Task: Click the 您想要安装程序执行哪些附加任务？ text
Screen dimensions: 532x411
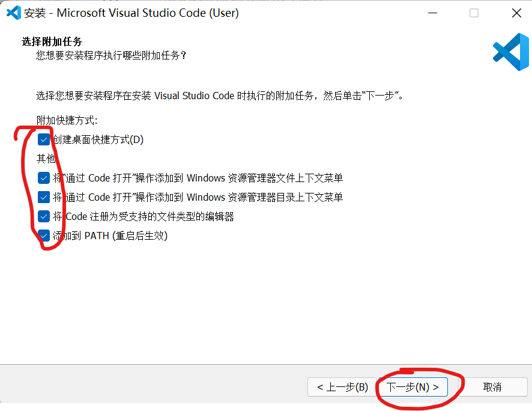Action: [111, 55]
